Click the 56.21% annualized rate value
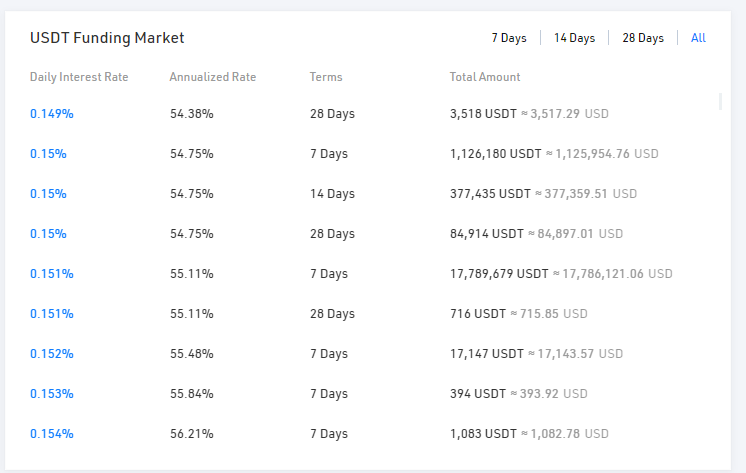The height and width of the screenshot is (473, 746). [191, 434]
